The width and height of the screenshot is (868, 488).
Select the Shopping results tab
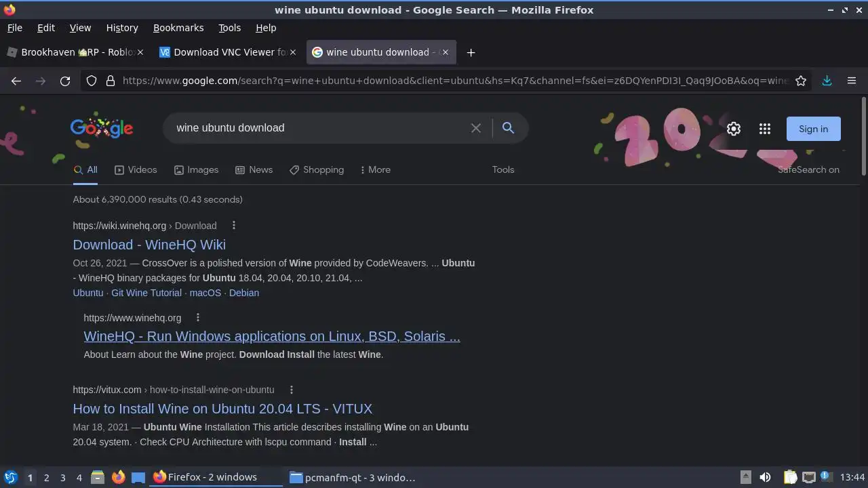(x=317, y=169)
